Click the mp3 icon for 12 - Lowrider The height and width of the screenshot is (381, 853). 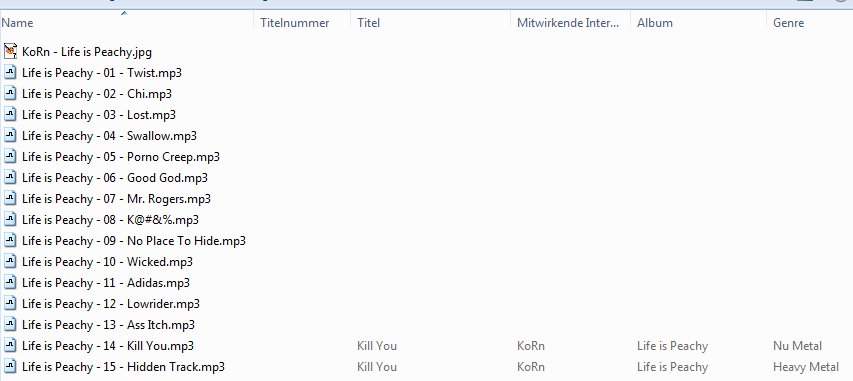click(x=10, y=303)
